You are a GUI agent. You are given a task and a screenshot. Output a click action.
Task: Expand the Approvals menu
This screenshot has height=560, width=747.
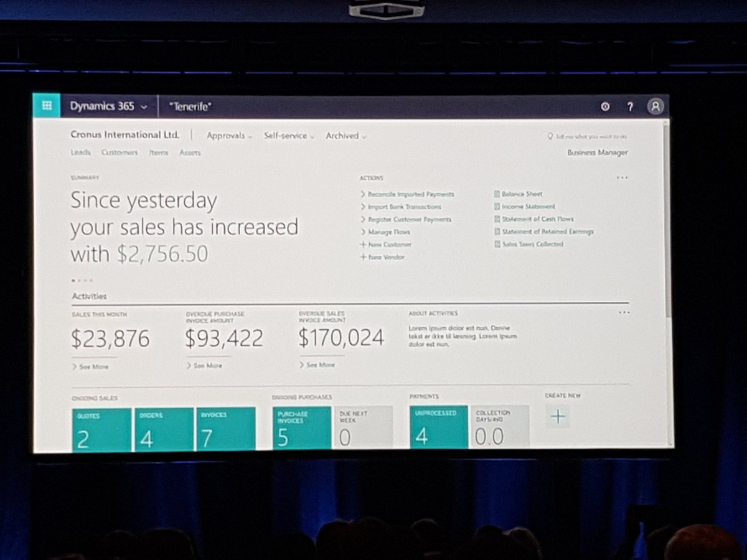pyautogui.click(x=229, y=136)
